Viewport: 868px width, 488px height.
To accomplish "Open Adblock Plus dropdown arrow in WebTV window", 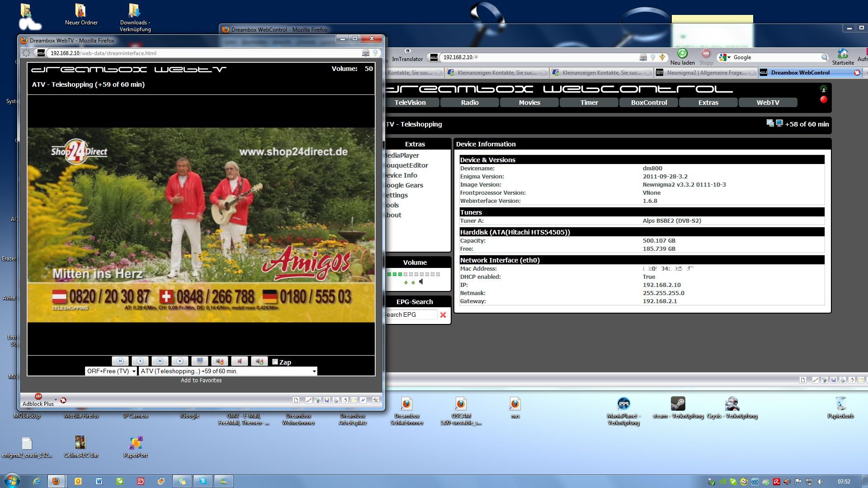I will 56,400.
